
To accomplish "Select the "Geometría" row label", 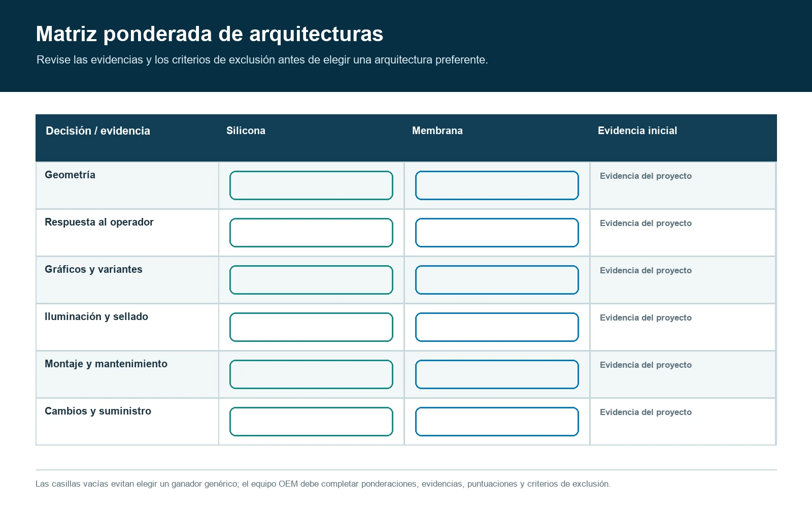I will point(70,175).
